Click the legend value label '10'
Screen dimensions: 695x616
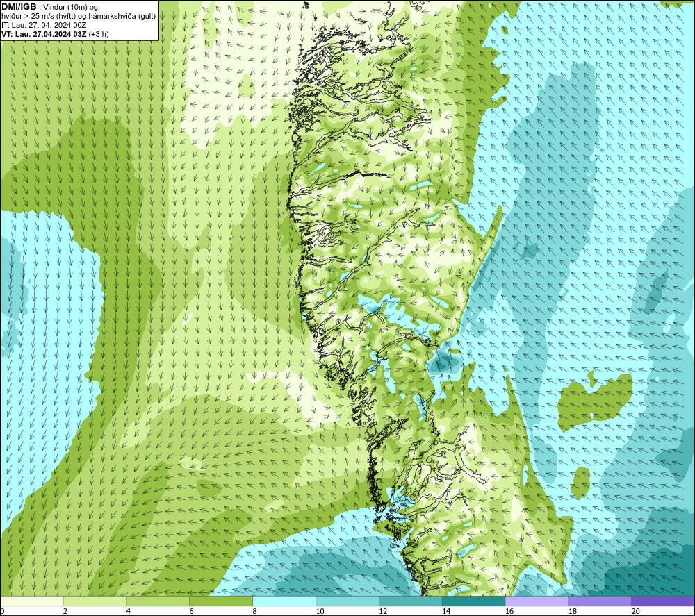click(320, 611)
